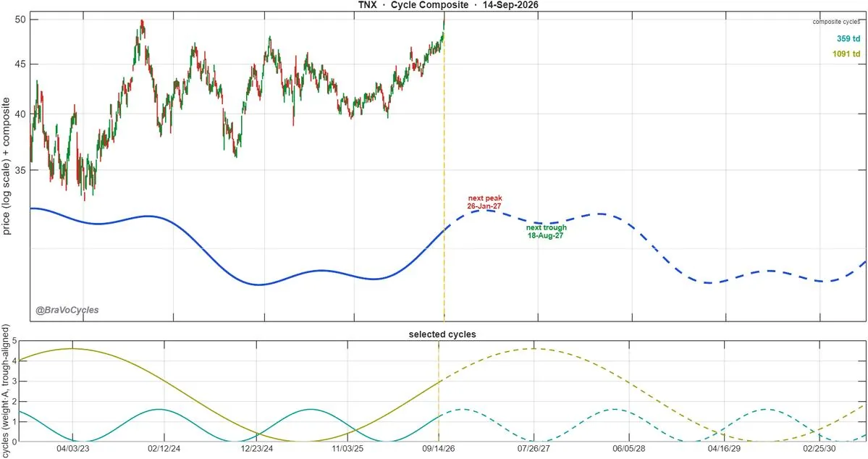The width and height of the screenshot is (868, 459).
Task: Click the 'composite cycles' legend heading
Action: tap(836, 22)
